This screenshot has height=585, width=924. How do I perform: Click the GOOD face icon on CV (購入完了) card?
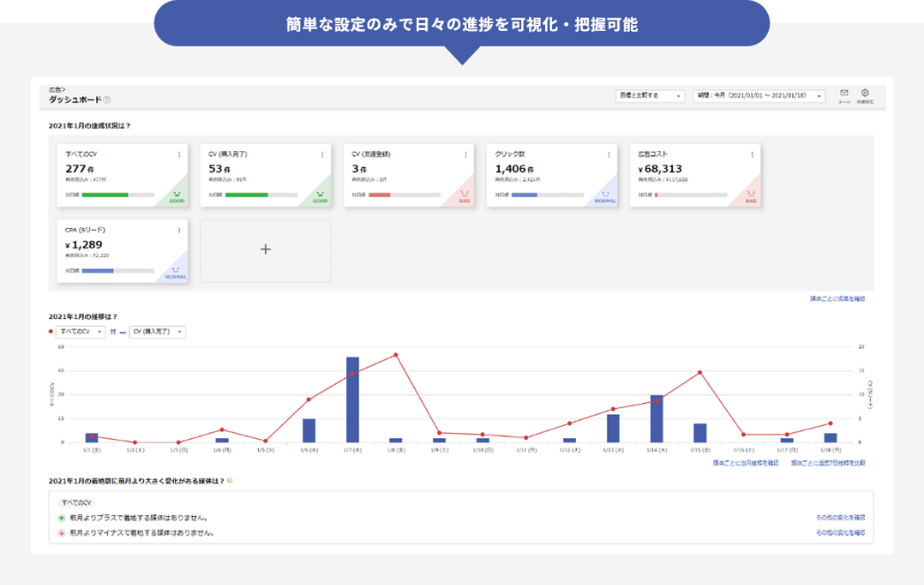coord(320,194)
